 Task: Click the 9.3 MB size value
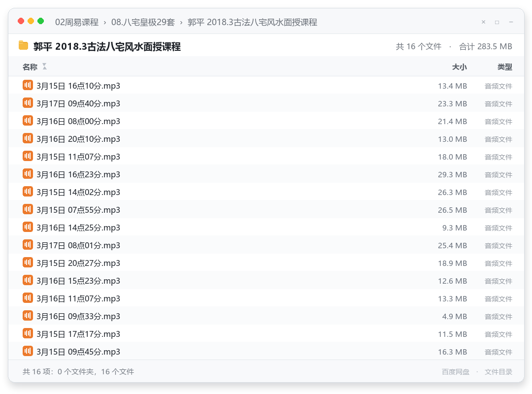click(455, 228)
